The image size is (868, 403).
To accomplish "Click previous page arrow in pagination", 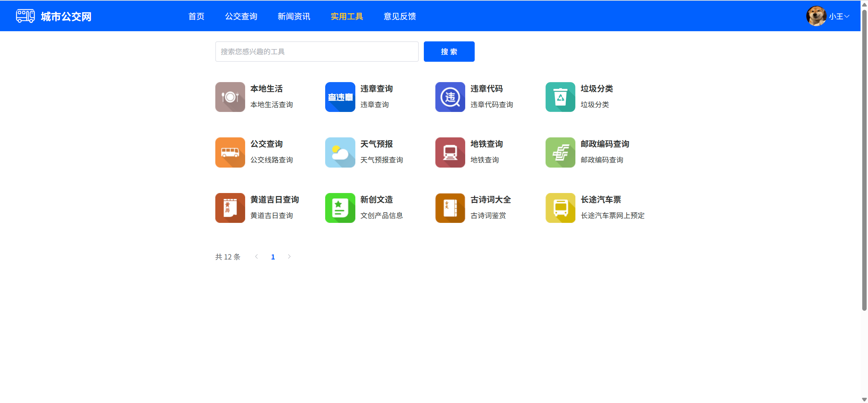I will coord(257,256).
